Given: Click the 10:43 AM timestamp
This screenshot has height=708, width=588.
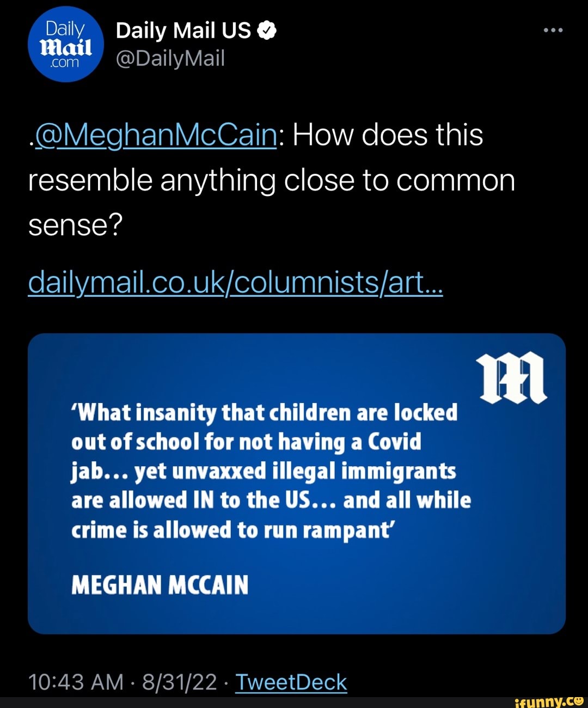Looking at the screenshot, I should tap(76, 682).
